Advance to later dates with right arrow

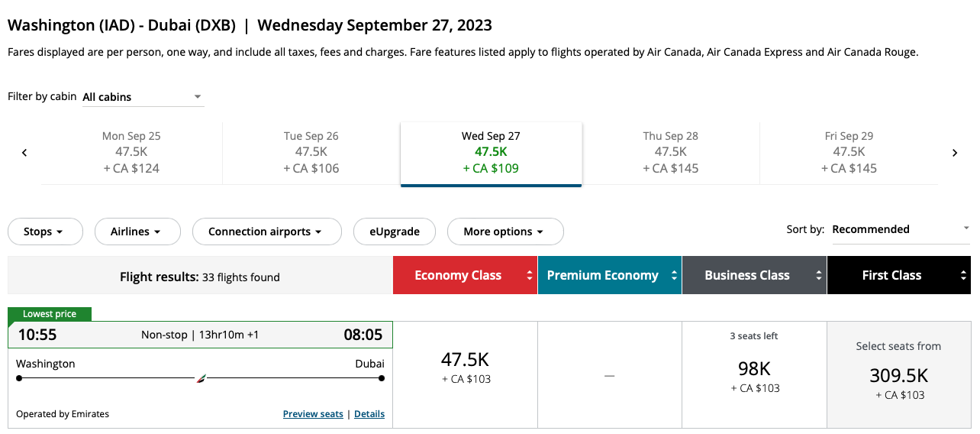click(x=955, y=153)
